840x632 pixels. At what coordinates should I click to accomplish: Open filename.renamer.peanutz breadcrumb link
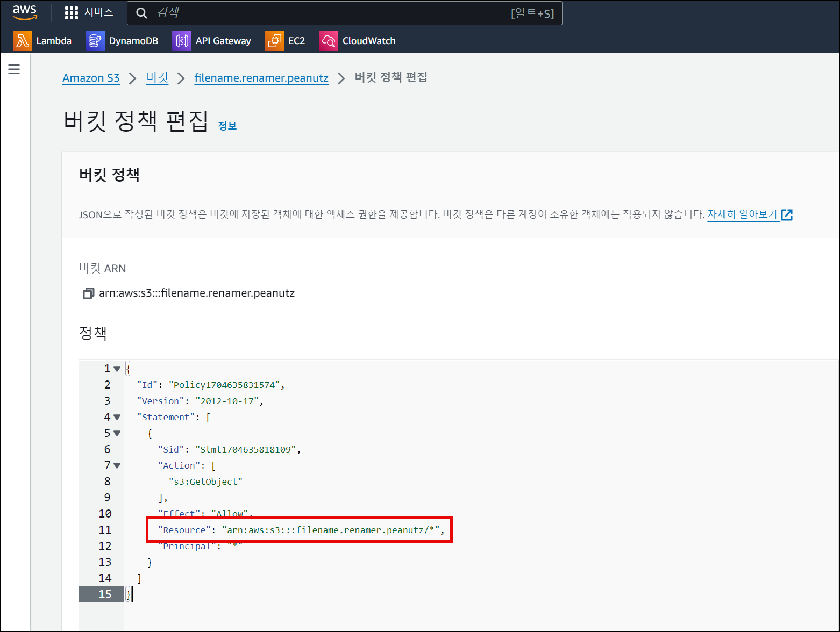[261, 78]
